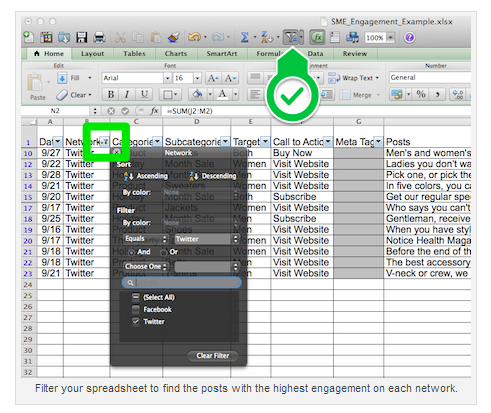Open the Call to Action filter arrow
491x413 pixels.
pyautogui.click(x=328, y=141)
